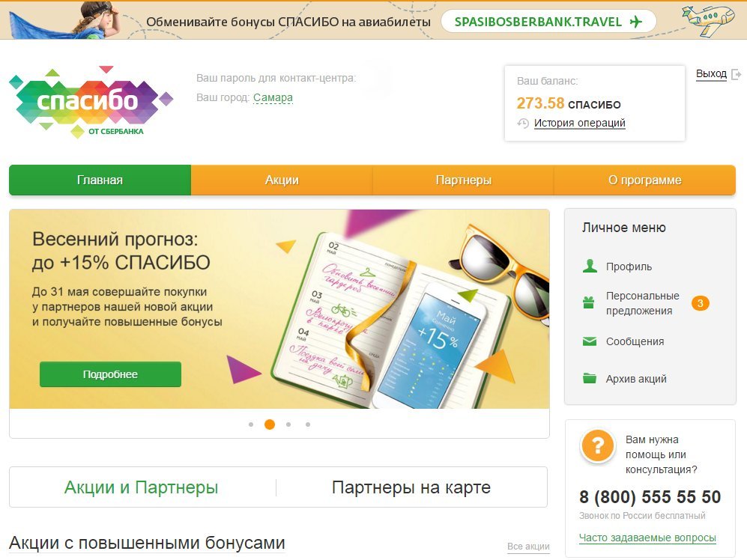This screenshot has height=560, width=747.
Task: Click the gift icon for Персональные предложения
Action: coord(589,302)
